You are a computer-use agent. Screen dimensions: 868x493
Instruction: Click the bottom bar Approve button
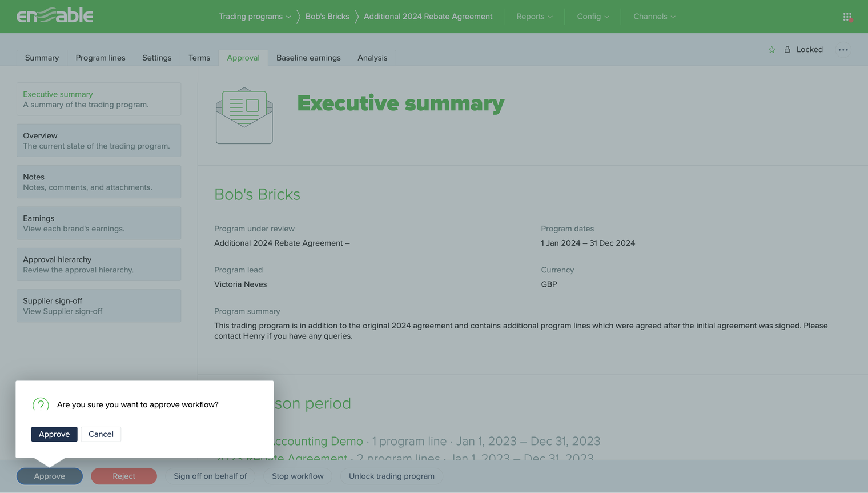click(50, 476)
